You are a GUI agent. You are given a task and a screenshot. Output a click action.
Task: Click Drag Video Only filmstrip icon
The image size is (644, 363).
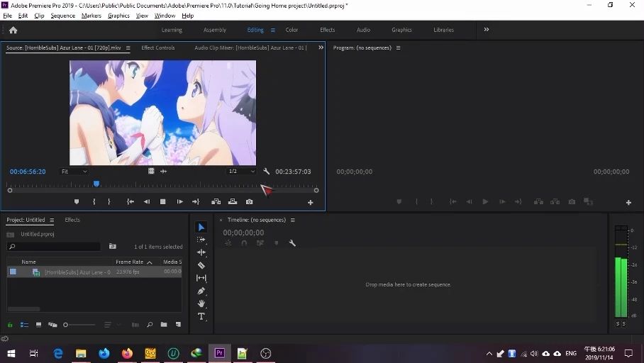tap(151, 171)
